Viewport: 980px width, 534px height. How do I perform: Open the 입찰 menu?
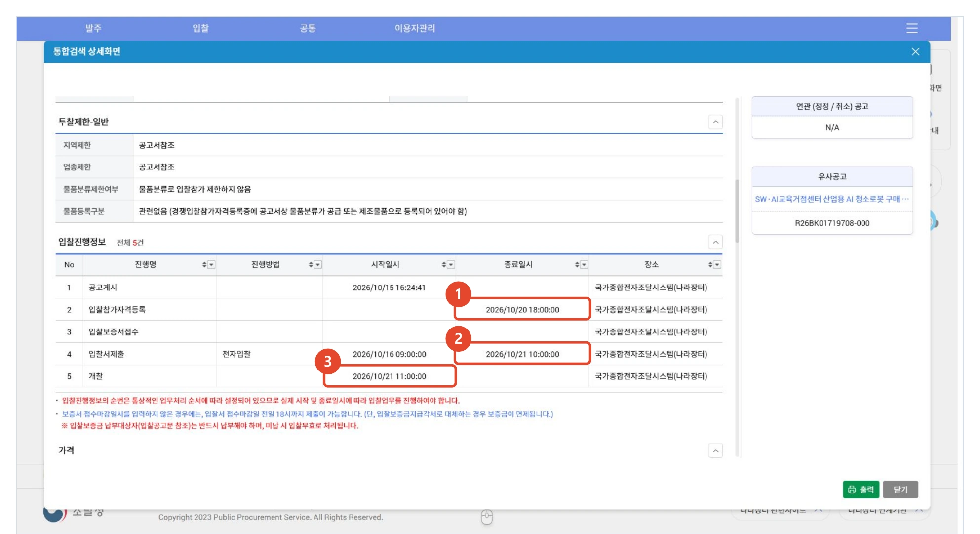click(x=200, y=28)
